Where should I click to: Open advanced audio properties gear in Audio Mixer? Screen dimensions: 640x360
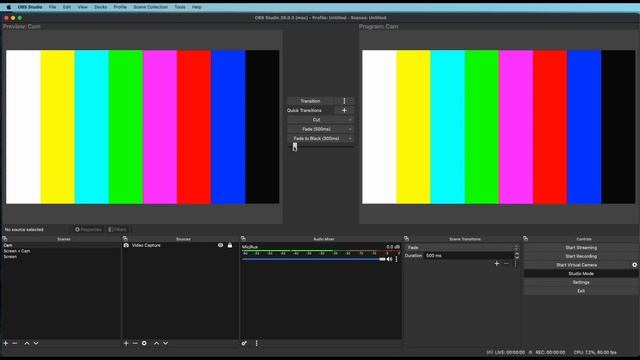[x=244, y=343]
